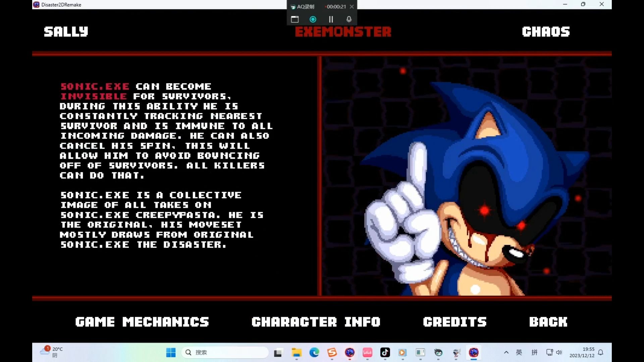Viewport: 644px width, 362px height.
Task: Open the clock showing 19:55 2023/12/12
Action: click(582, 352)
